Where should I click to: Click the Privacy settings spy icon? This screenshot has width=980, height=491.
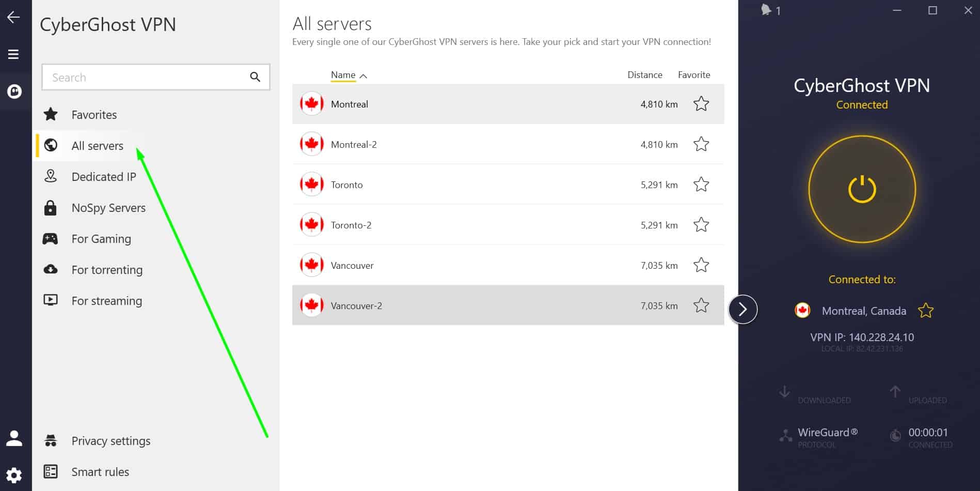click(51, 440)
